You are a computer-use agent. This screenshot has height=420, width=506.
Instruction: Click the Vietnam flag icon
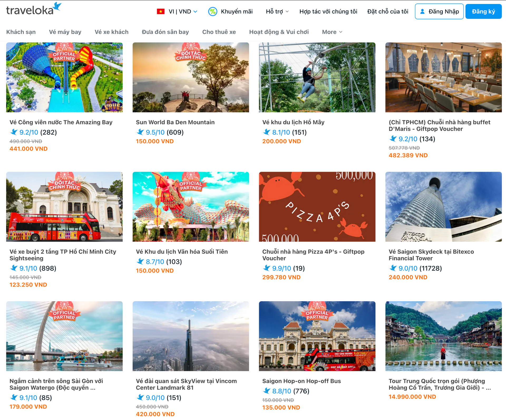pos(160,12)
